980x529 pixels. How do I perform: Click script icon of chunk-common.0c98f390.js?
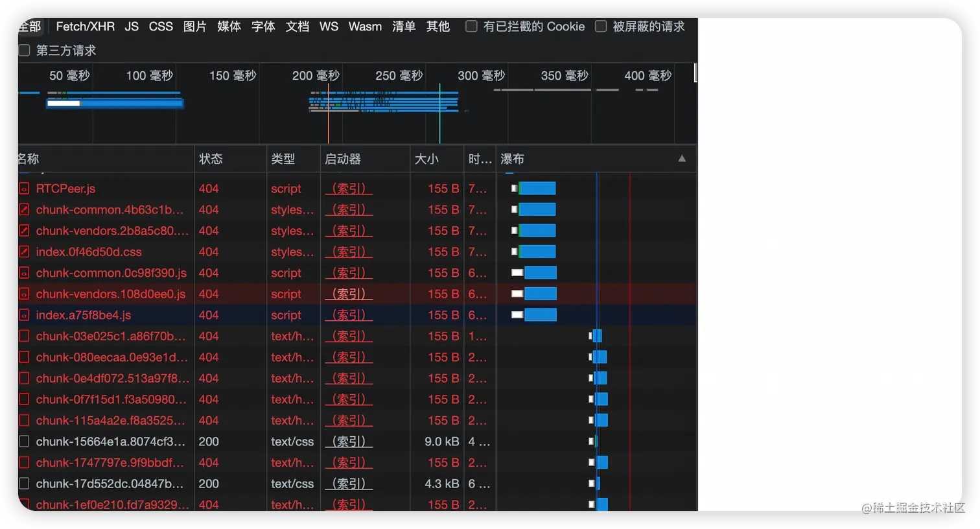coord(24,273)
